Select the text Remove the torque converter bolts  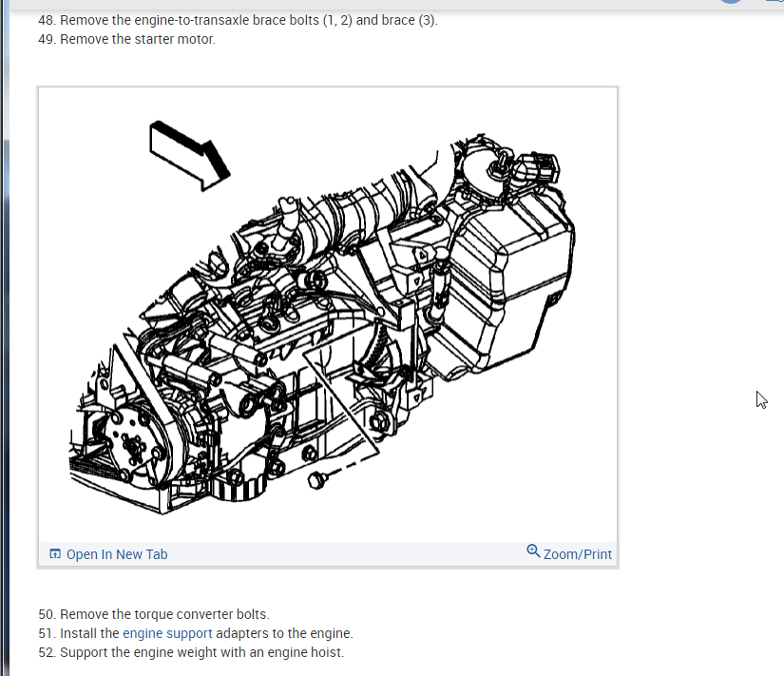click(164, 614)
